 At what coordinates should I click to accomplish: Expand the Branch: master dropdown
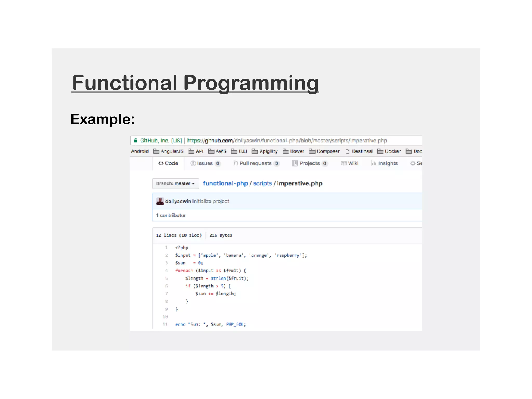point(175,184)
